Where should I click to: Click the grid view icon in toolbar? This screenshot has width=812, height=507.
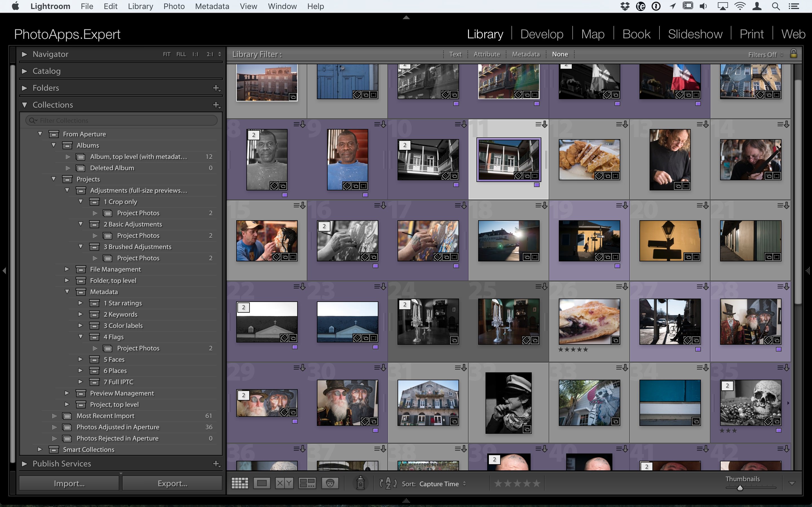click(239, 484)
